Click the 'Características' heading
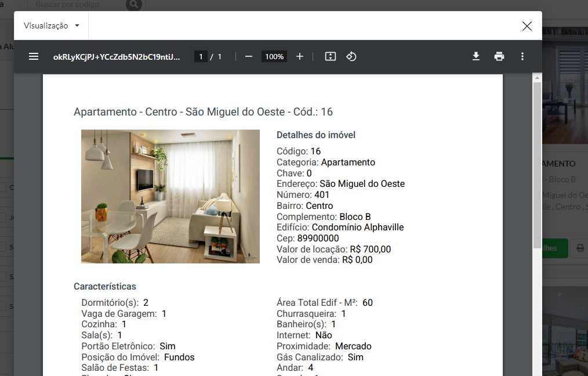This screenshot has height=376, width=588. [105, 287]
